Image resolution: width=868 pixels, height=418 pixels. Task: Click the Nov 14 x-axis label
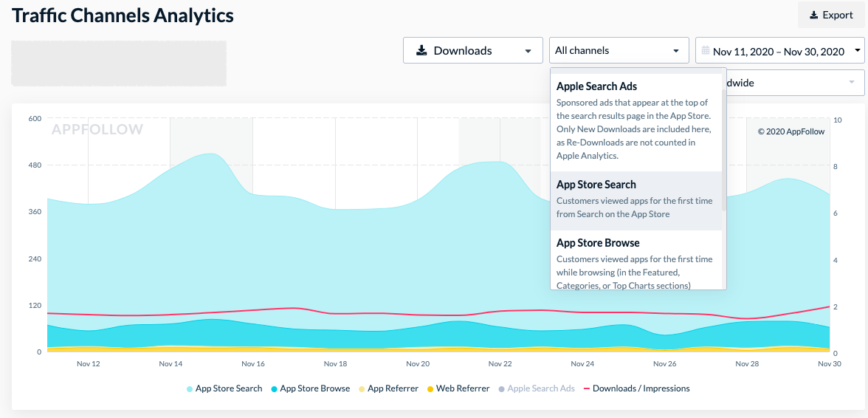[170, 364]
